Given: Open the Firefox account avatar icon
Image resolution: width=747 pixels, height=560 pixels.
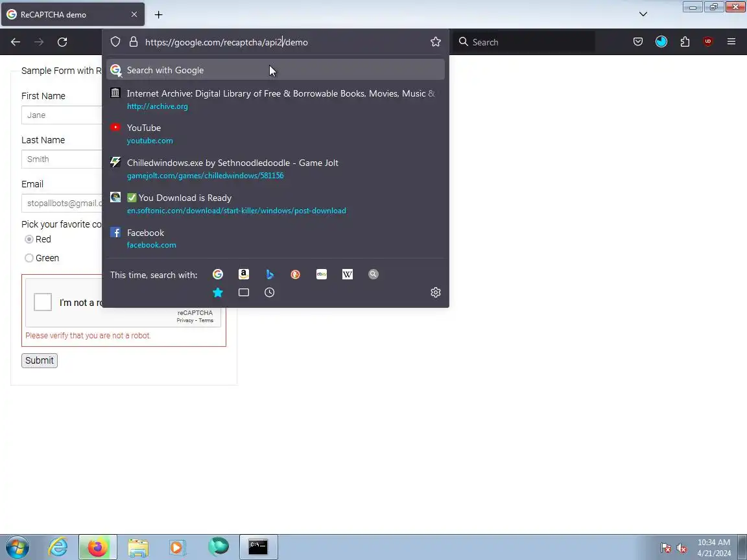Looking at the screenshot, I should click(x=661, y=42).
